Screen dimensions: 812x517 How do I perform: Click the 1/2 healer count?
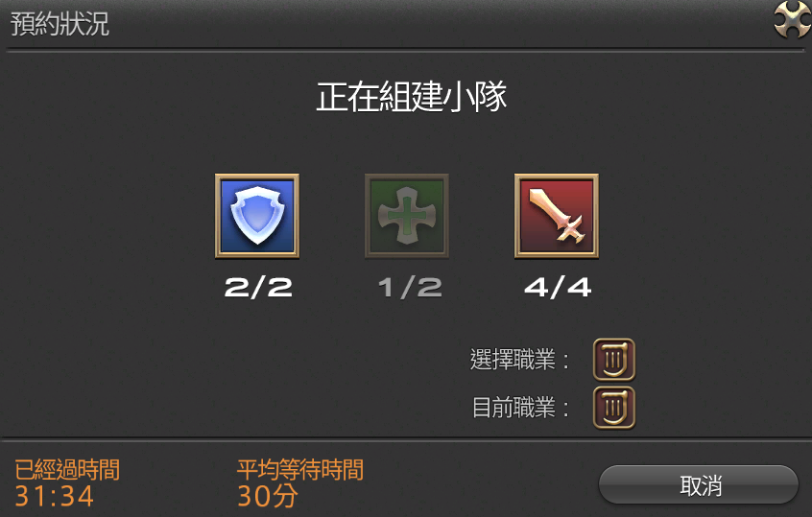tap(410, 287)
